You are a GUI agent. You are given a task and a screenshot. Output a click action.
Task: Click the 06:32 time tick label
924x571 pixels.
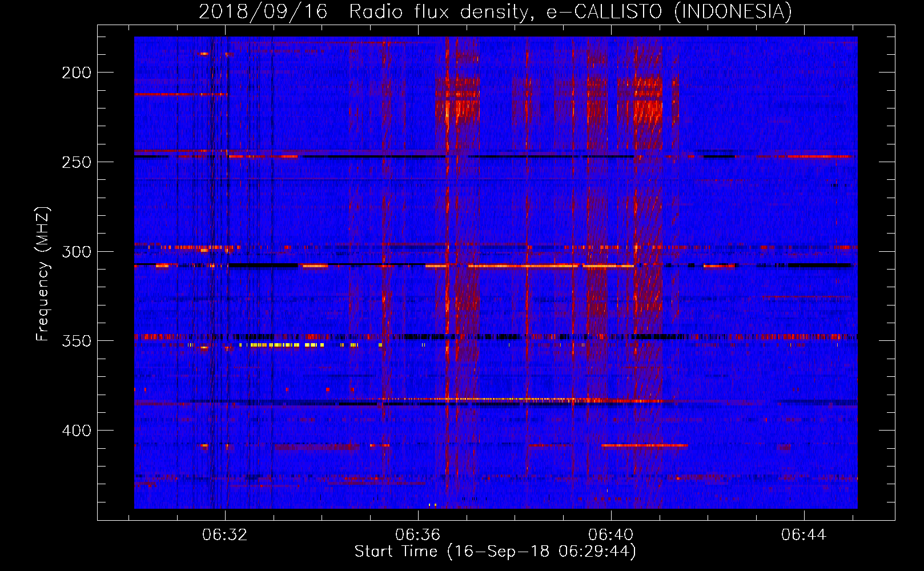pos(225,535)
